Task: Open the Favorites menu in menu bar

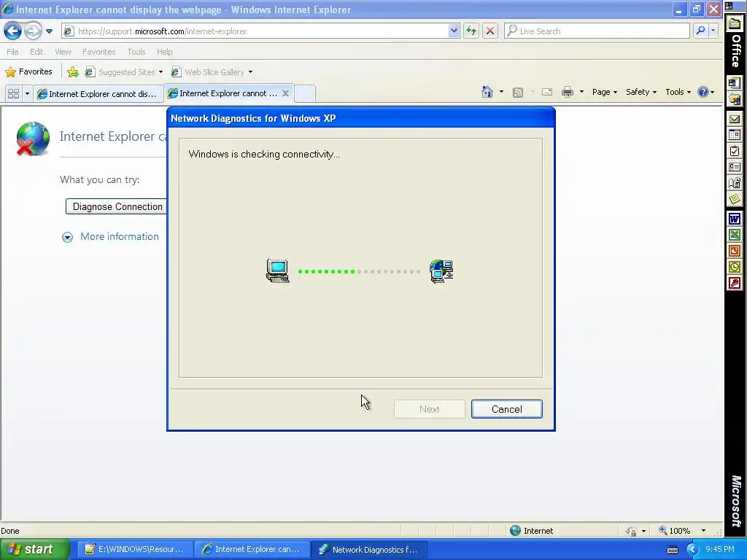Action: click(98, 52)
